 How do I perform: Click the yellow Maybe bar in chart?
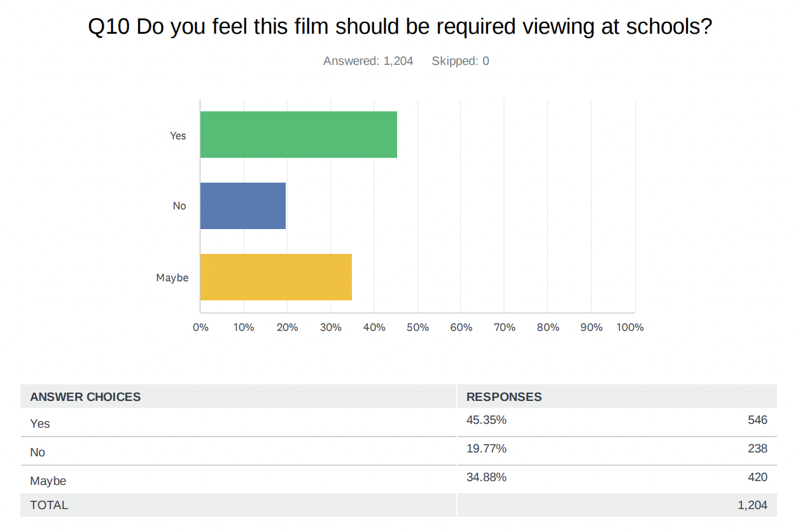276,277
